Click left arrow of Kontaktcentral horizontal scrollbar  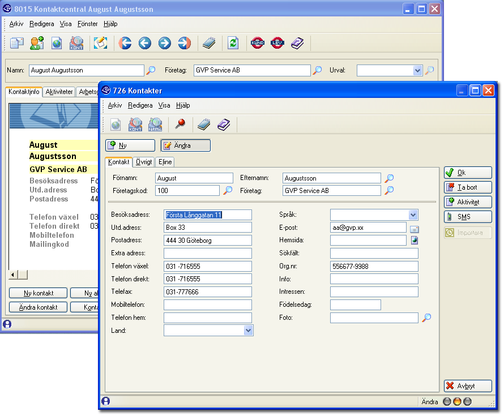tap(13, 275)
